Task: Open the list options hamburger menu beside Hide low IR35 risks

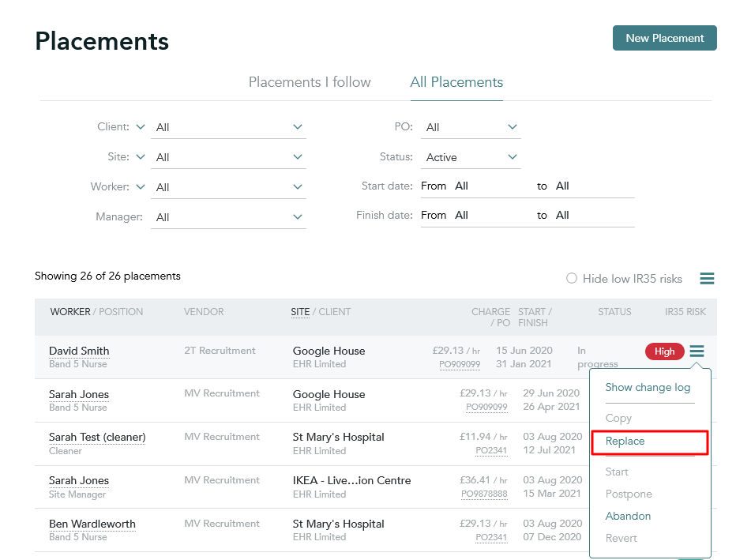Action: coord(707,278)
